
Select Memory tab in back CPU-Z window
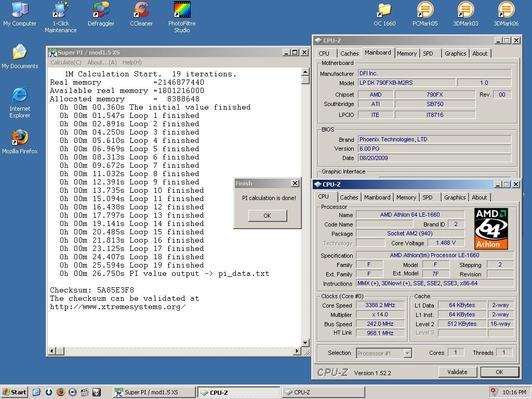[407, 54]
